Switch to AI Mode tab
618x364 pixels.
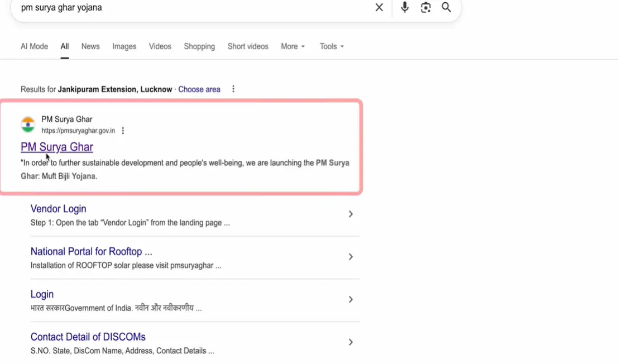click(x=34, y=46)
